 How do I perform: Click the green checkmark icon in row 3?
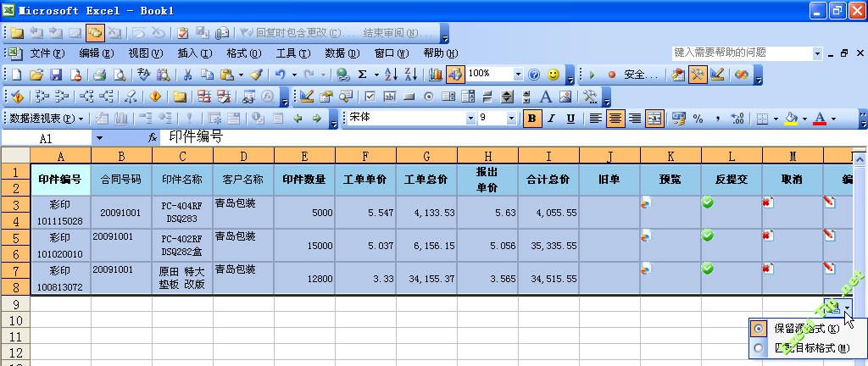coord(707,202)
